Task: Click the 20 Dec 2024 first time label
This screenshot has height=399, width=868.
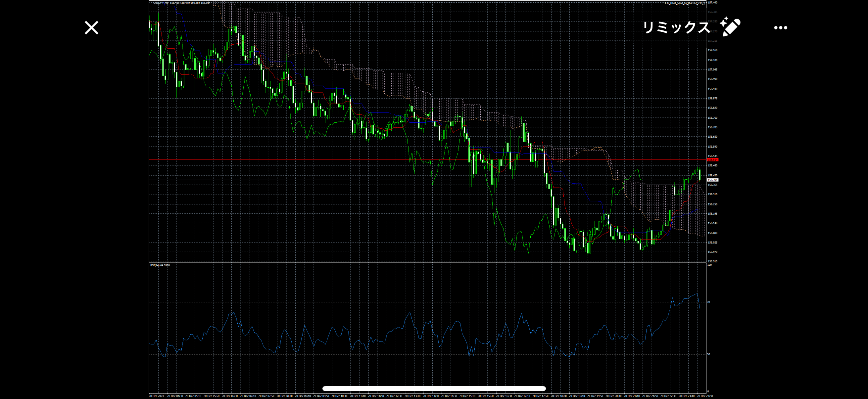Action: [x=156, y=396]
